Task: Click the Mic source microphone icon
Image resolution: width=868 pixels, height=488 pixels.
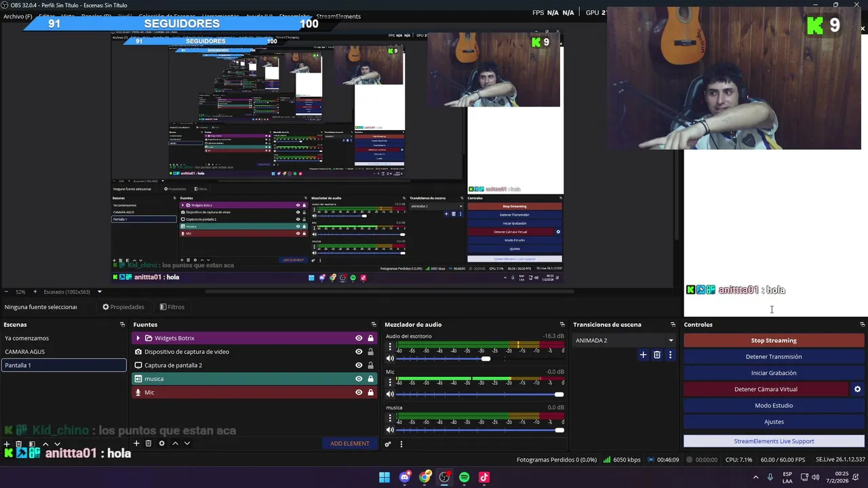Action: 138,392
